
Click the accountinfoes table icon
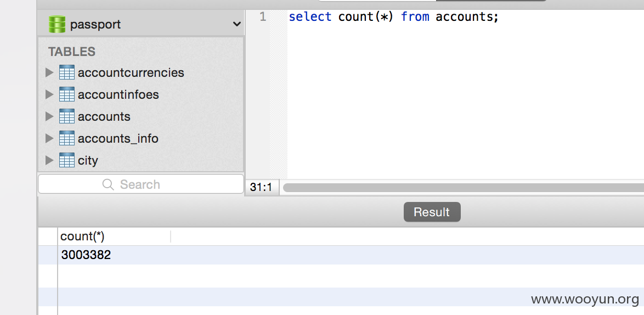pos(66,94)
